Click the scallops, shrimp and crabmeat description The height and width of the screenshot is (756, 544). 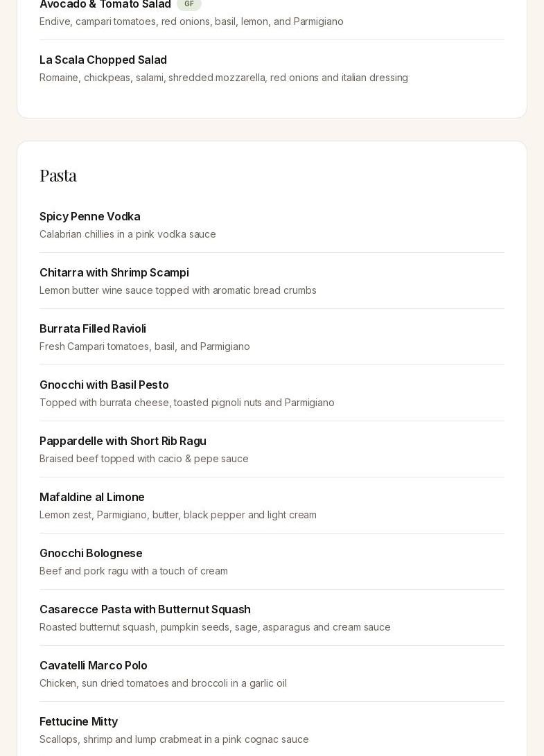(174, 739)
